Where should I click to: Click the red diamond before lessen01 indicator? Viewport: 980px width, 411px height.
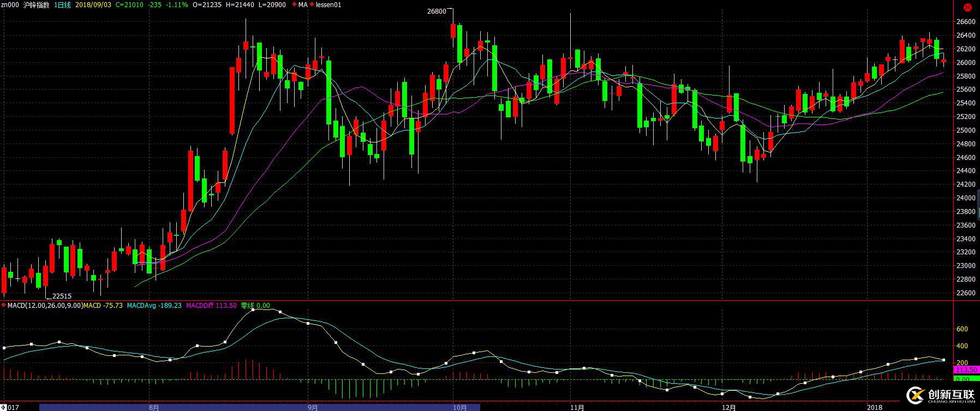pos(312,5)
